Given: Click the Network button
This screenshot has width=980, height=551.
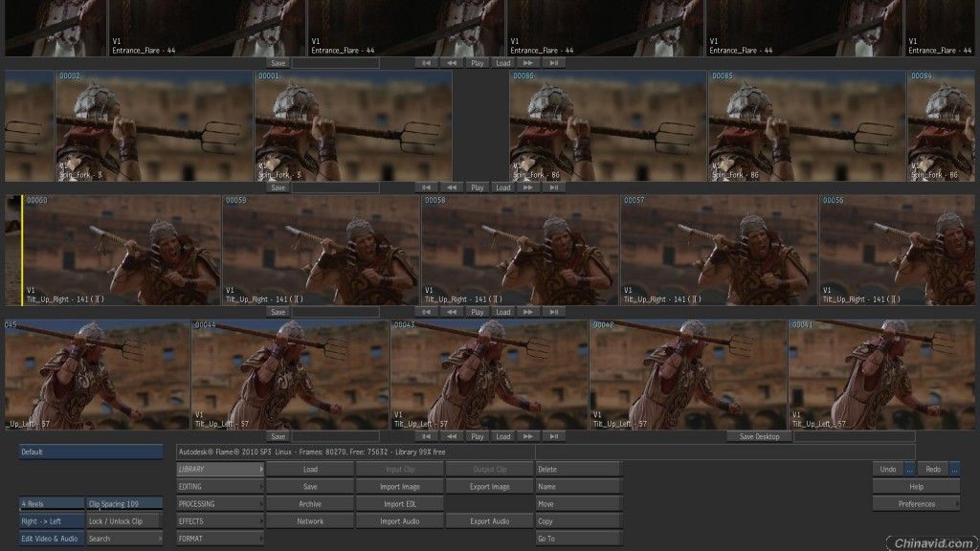Looking at the screenshot, I should [310, 521].
